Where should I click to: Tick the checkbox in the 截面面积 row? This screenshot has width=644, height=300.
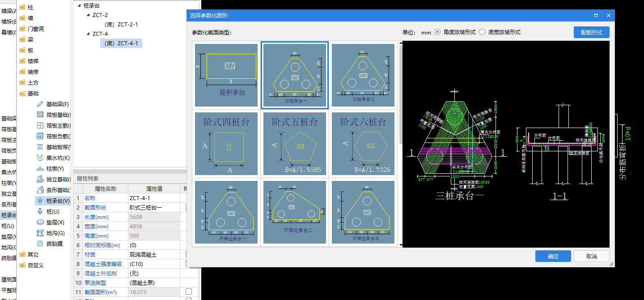coord(189,292)
